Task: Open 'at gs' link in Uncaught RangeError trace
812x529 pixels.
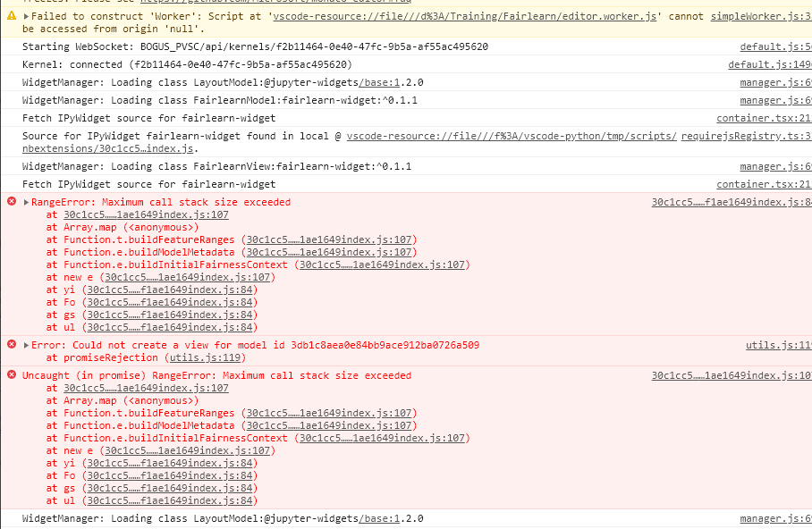Action: (x=170, y=488)
